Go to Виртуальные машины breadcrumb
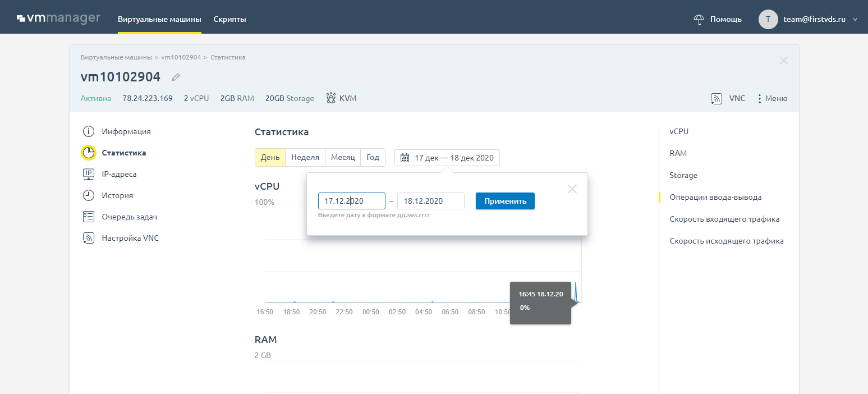Viewport: 868px width, 394px height. pos(116,57)
